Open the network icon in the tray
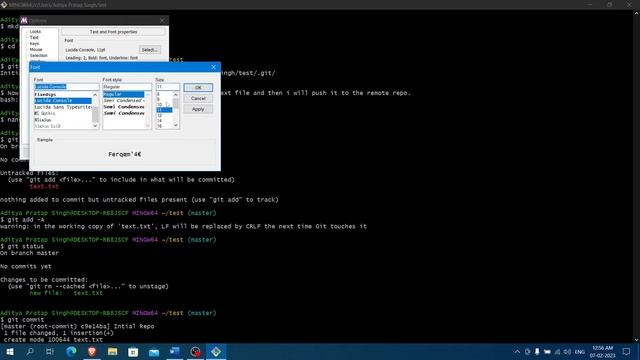Image resolution: width=640 pixels, height=360 pixels. pyautogui.click(x=557, y=352)
